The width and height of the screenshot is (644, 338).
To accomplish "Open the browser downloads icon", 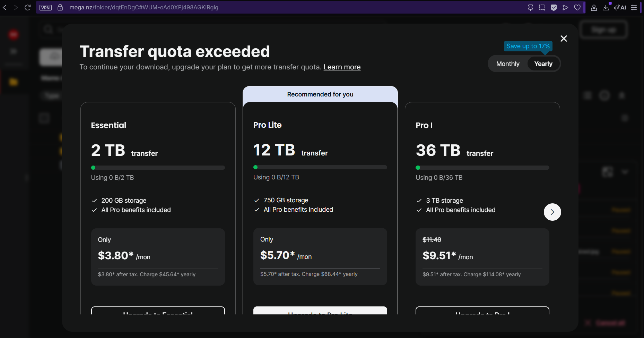I will pyautogui.click(x=606, y=7).
